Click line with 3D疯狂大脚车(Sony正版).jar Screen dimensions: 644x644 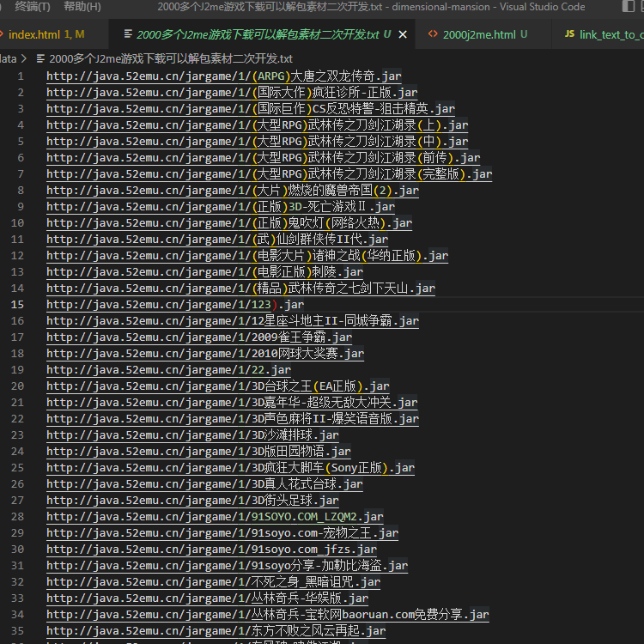(x=230, y=468)
